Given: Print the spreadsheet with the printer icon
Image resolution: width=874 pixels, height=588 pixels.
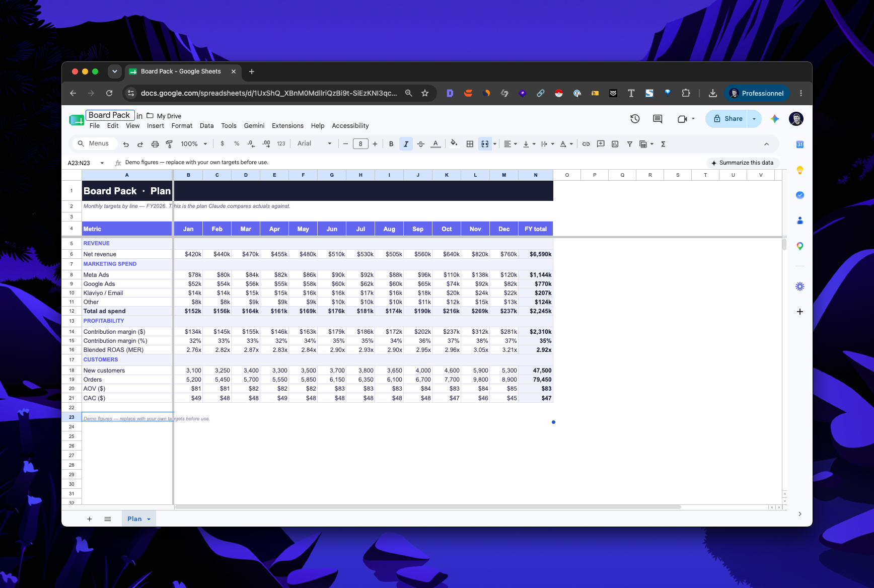Looking at the screenshot, I should tap(155, 144).
